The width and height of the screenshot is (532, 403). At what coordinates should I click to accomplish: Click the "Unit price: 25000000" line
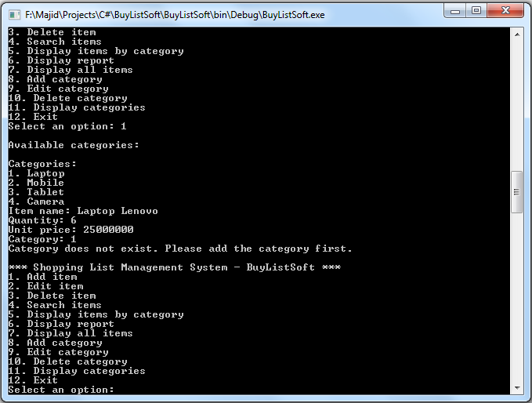coord(71,230)
